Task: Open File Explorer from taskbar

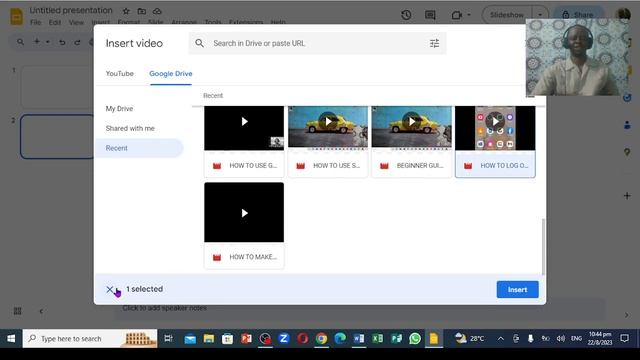Action: 209,338
